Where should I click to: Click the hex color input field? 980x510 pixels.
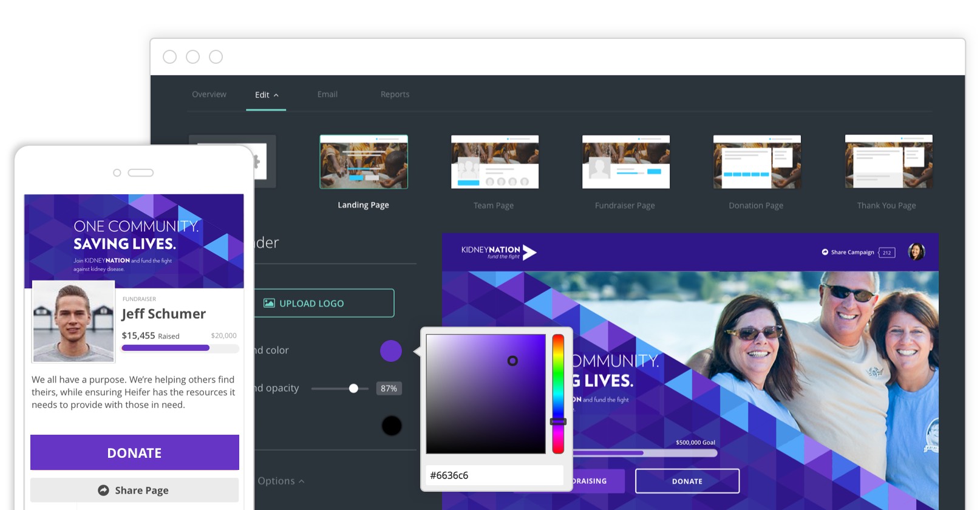[x=494, y=475]
